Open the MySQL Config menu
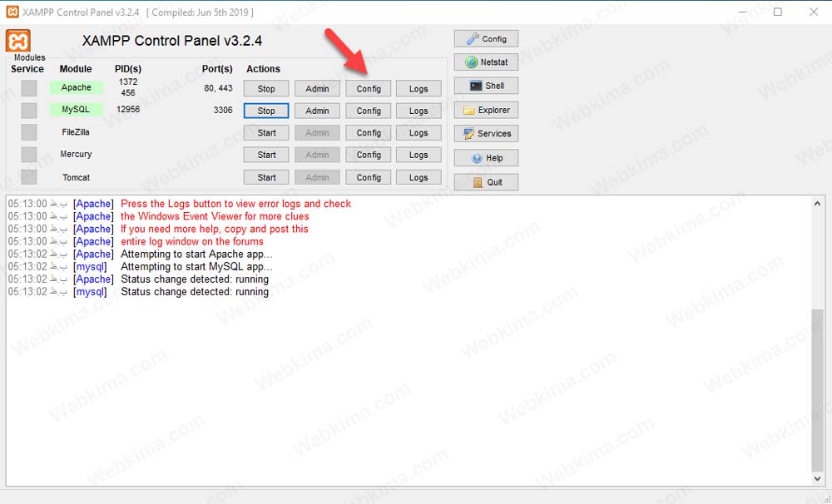This screenshot has width=832, height=504. point(369,111)
